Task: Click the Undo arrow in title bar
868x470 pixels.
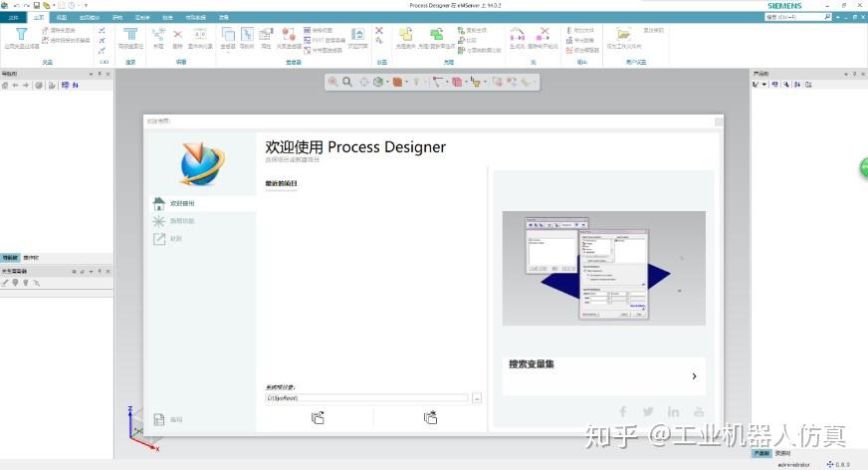Action: pyautogui.click(x=17, y=5)
